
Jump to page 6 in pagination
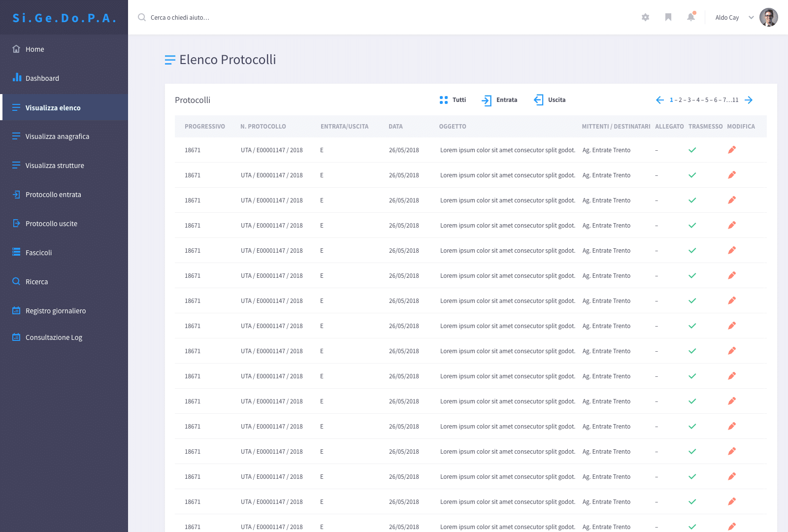click(x=716, y=100)
